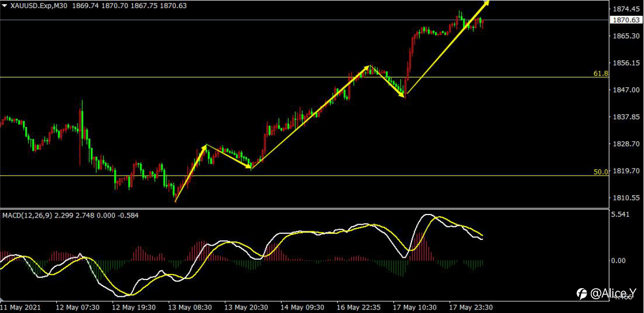
Task: Click the 1865.30 price scale label
Action: tap(626, 36)
